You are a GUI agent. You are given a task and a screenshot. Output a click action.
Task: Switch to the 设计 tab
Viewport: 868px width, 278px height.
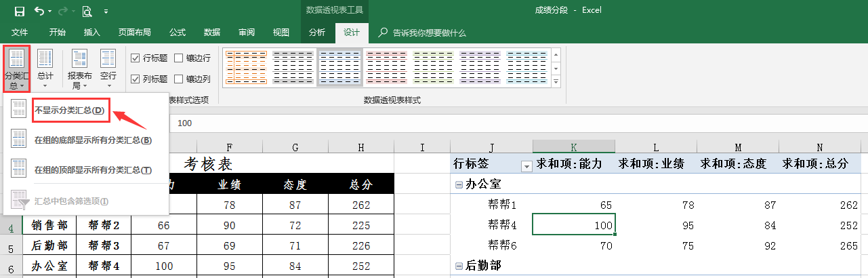pyautogui.click(x=352, y=33)
